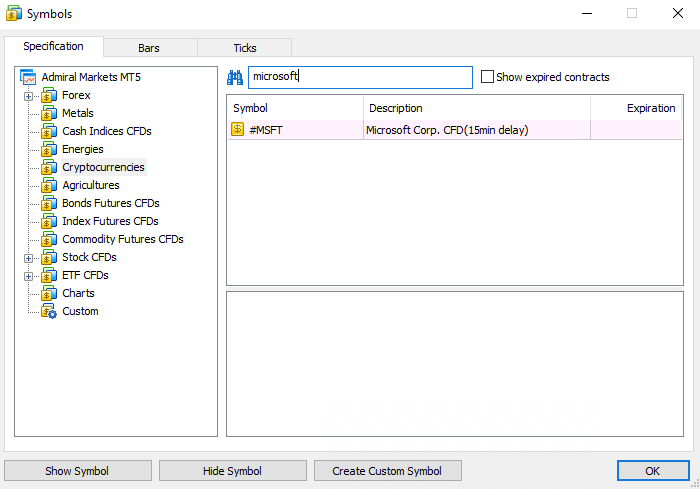
Task: Select the Cryptocurrencies tree label
Action: click(103, 167)
